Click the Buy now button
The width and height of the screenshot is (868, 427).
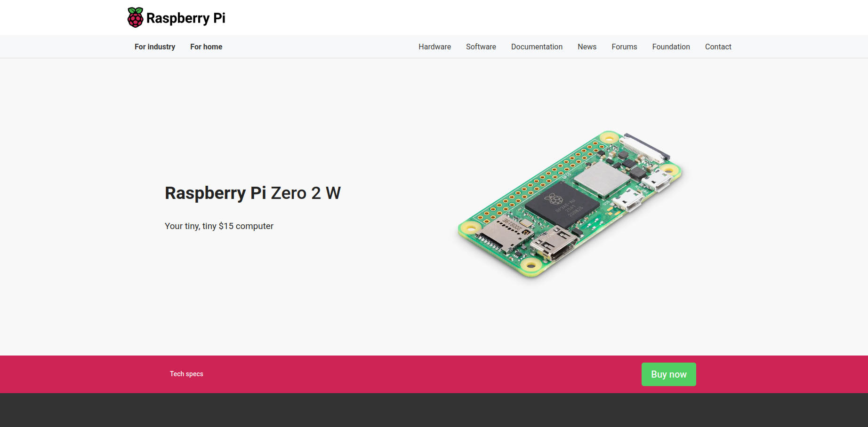(x=668, y=374)
